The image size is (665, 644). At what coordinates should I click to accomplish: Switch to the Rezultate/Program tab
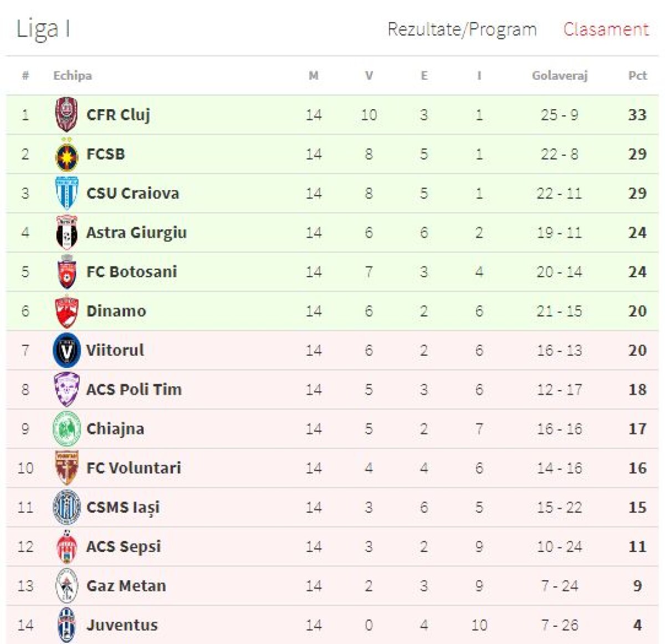462,29
